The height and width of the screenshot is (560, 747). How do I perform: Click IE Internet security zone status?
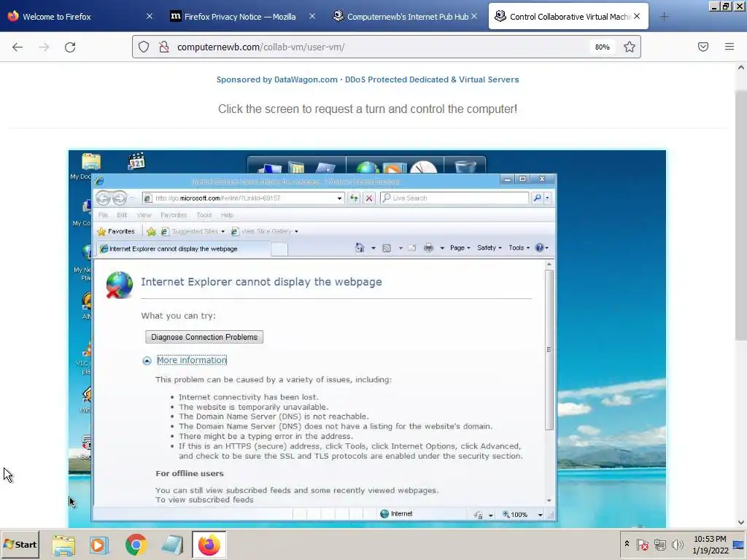[x=396, y=514]
